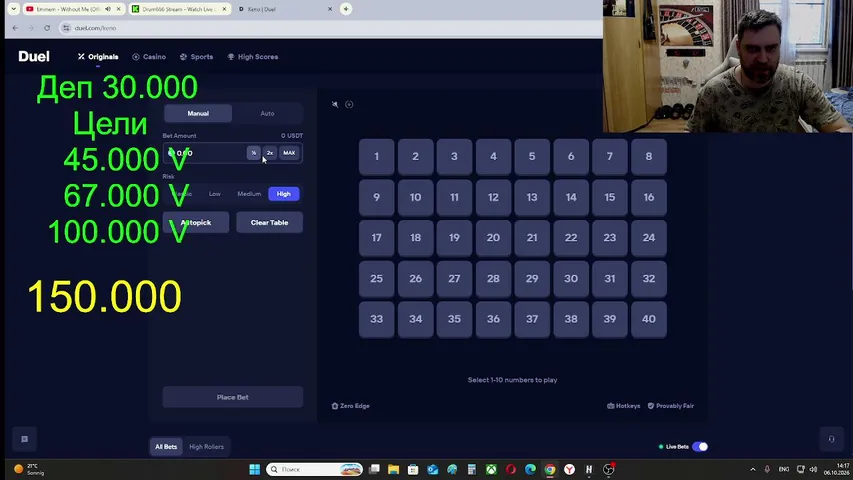Open Opera browser from the taskbar

[x=511, y=469]
